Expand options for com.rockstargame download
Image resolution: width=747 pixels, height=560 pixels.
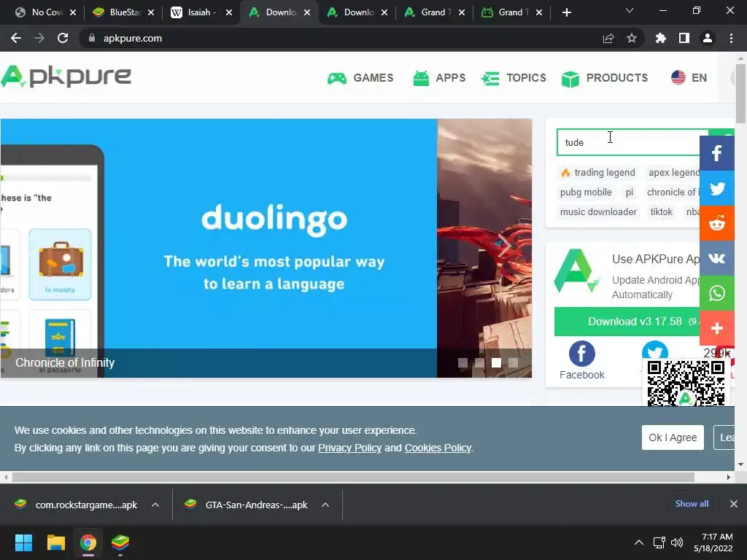pyautogui.click(x=155, y=505)
